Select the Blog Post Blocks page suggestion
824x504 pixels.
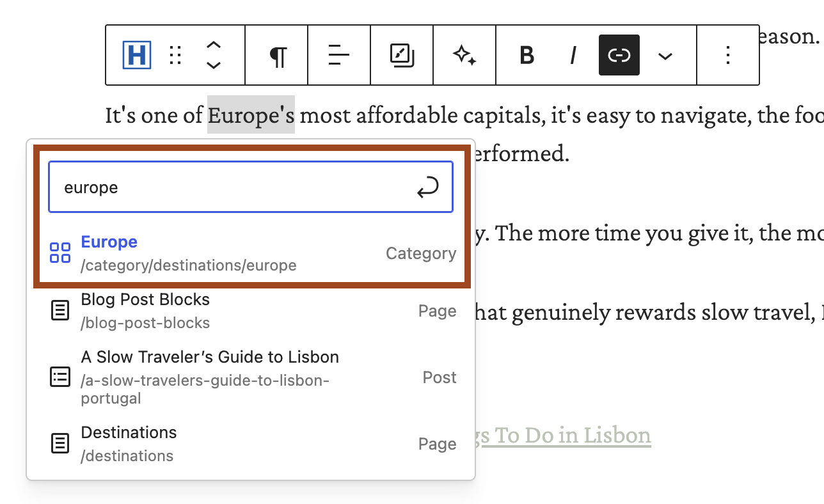tap(252, 311)
